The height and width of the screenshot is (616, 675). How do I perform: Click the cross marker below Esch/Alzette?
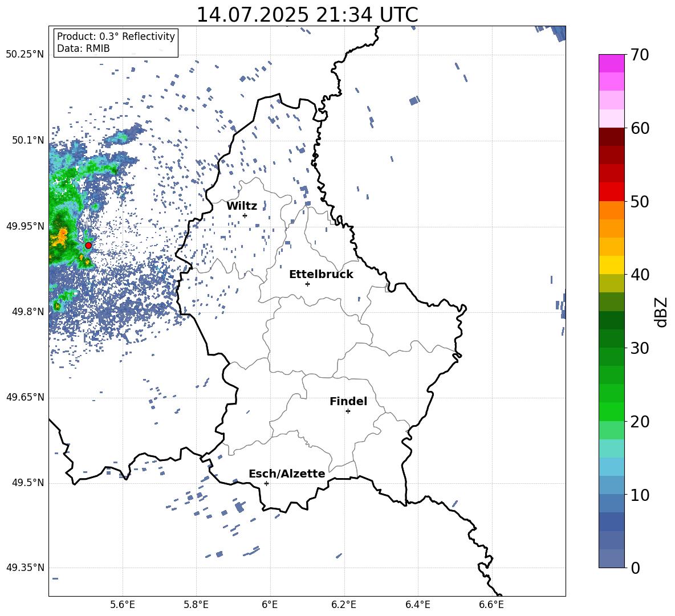[266, 483]
